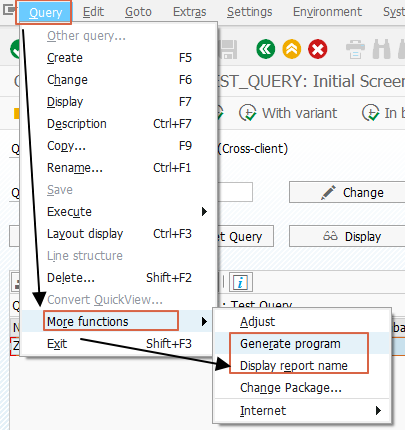Open the Environment menu
The height and width of the screenshot is (430, 405).
pyautogui.click(x=327, y=12)
